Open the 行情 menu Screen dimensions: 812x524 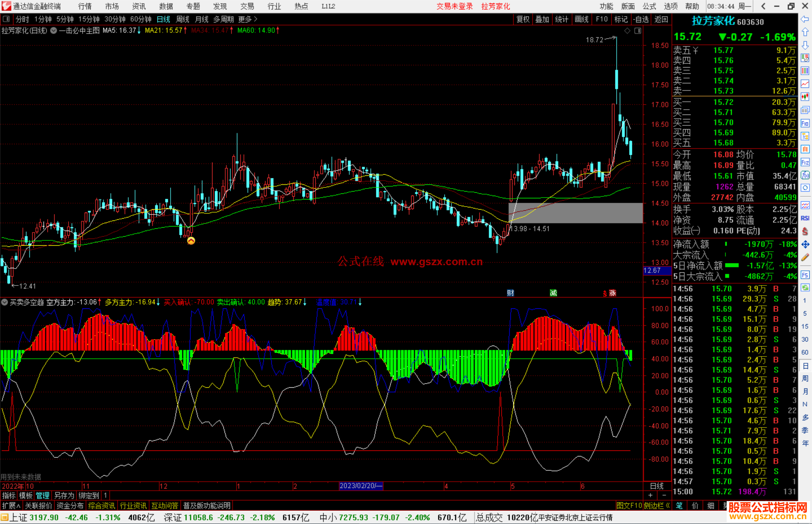(x=85, y=6)
